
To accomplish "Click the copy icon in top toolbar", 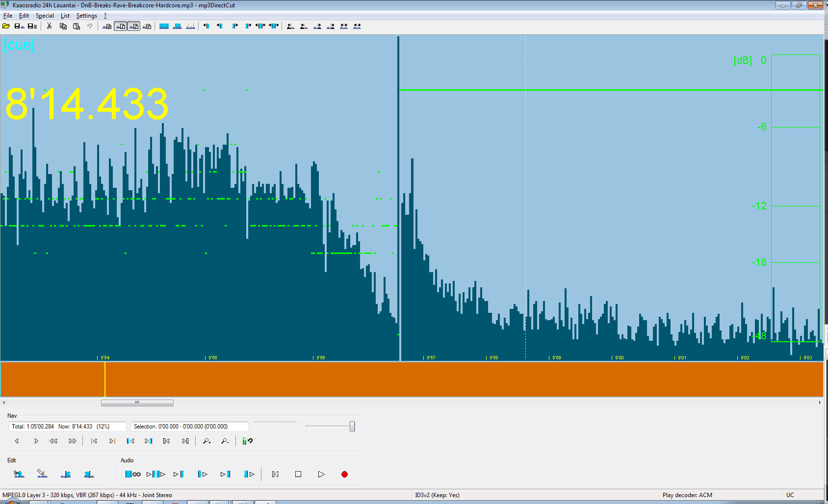I will coord(63,26).
